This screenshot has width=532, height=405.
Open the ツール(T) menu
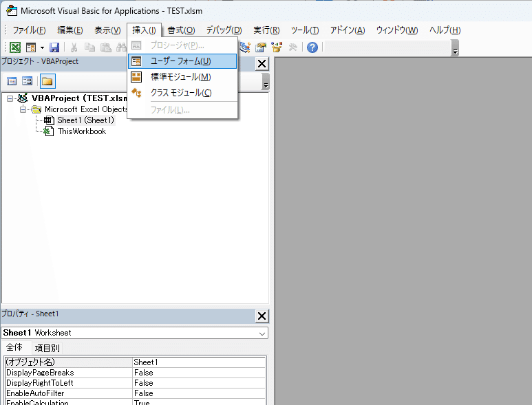pyautogui.click(x=305, y=30)
